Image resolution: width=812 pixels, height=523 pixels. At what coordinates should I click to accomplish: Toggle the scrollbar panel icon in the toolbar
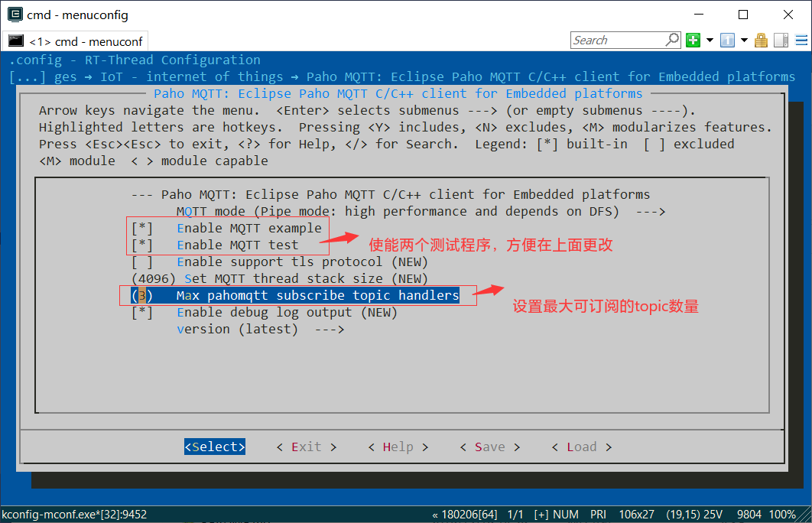(781, 40)
